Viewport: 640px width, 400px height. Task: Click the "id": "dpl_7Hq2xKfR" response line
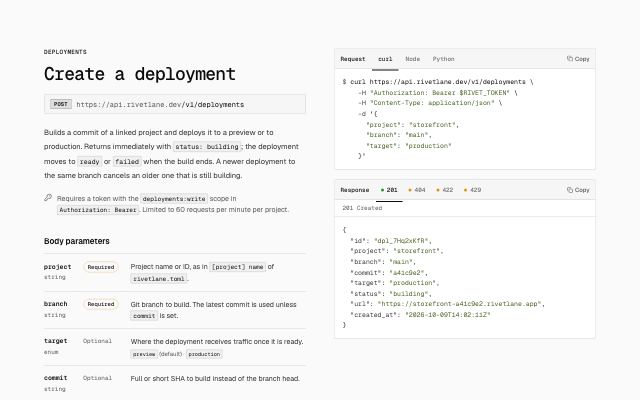391,240
